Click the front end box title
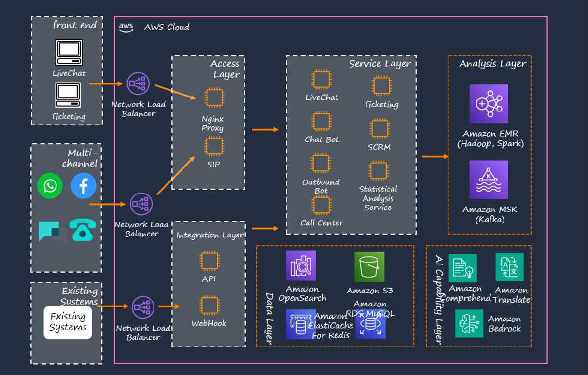Screen dimensions: 588x375 75,25
